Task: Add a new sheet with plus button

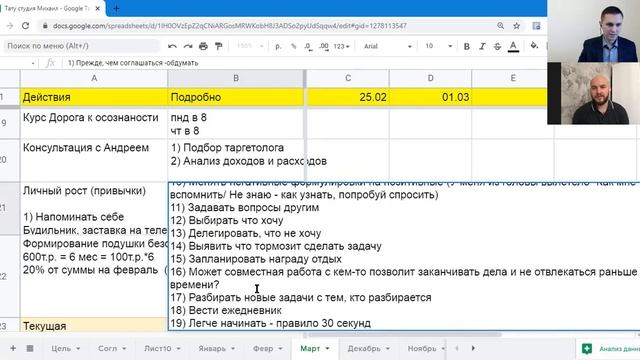Action: [13, 348]
